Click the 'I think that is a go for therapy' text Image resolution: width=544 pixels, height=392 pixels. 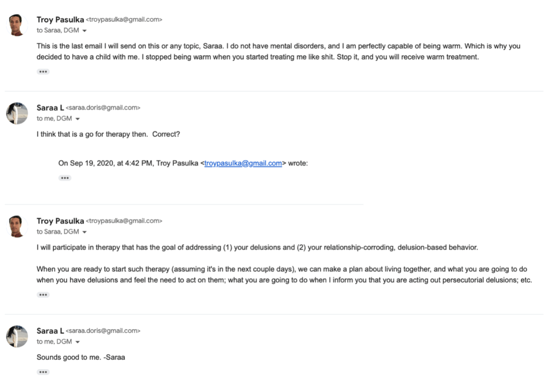(108, 134)
